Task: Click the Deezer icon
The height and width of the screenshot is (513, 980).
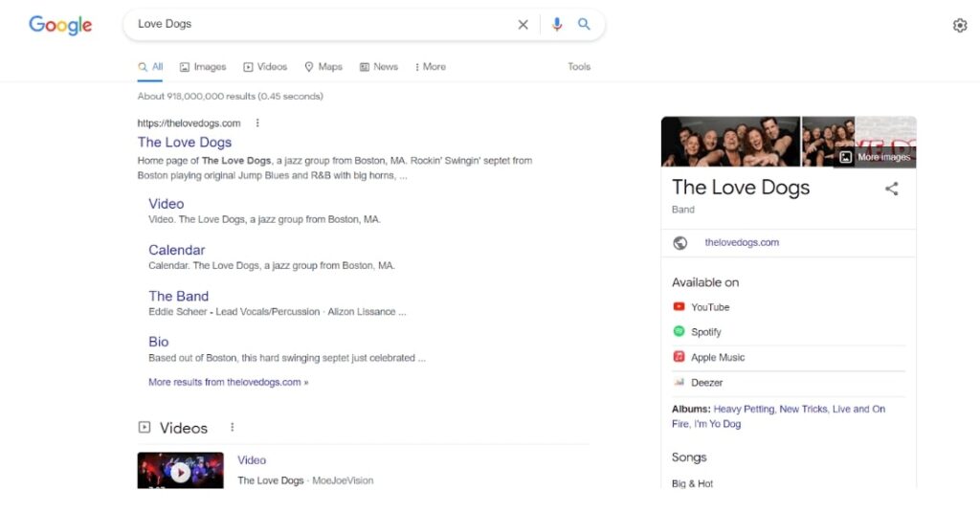Action: pos(679,382)
